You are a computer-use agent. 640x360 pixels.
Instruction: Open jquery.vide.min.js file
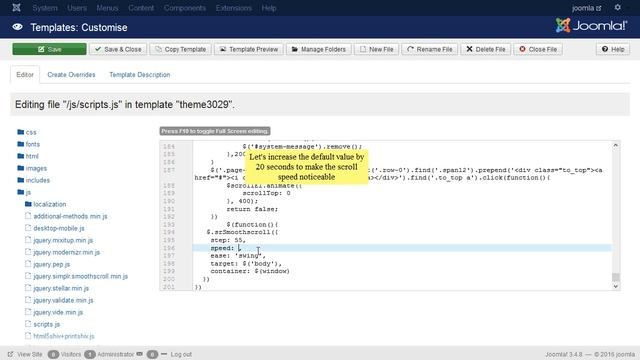[58, 312]
